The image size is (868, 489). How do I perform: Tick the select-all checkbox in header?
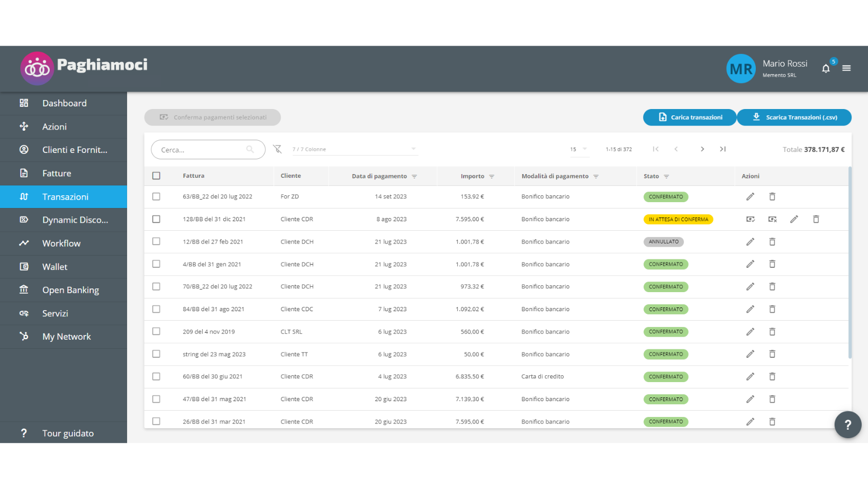point(156,176)
